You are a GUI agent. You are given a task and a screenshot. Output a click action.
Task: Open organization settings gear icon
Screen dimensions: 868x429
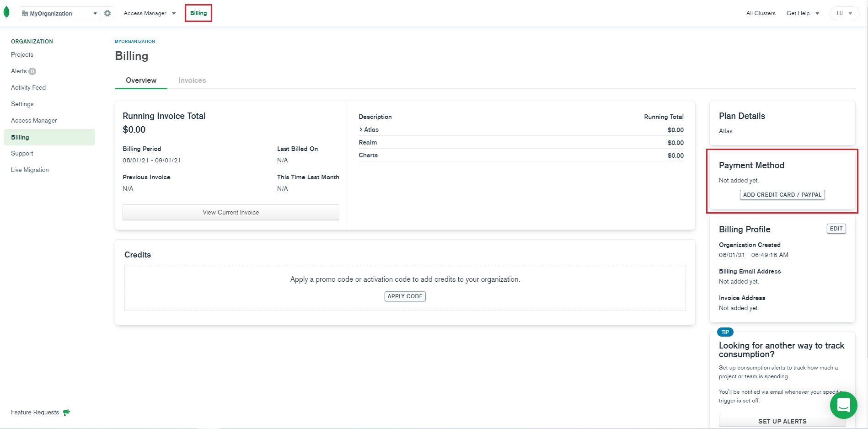click(x=107, y=13)
